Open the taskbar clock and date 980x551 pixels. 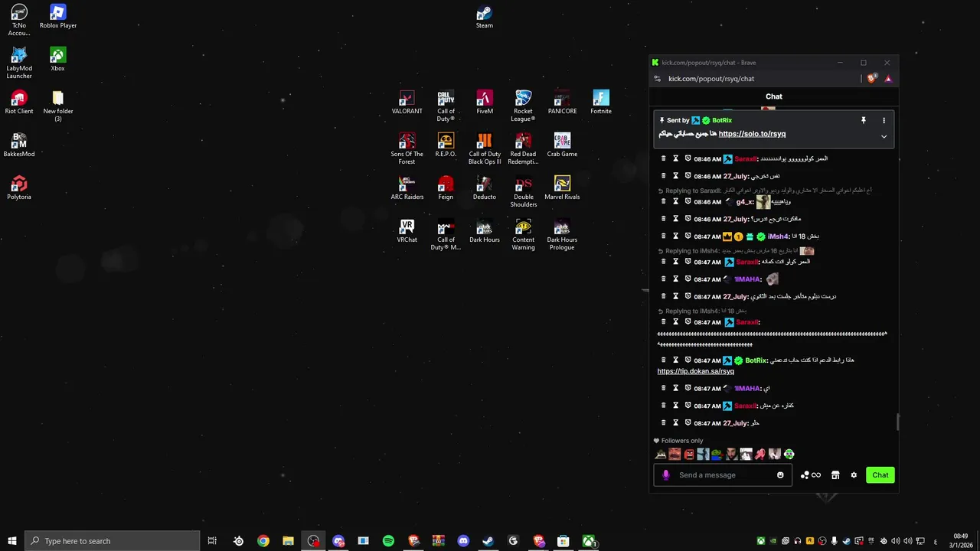click(x=961, y=541)
